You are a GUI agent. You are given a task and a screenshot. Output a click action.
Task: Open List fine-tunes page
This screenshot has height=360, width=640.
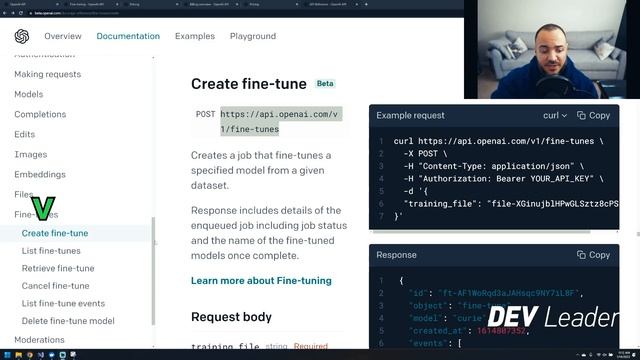tap(51, 251)
